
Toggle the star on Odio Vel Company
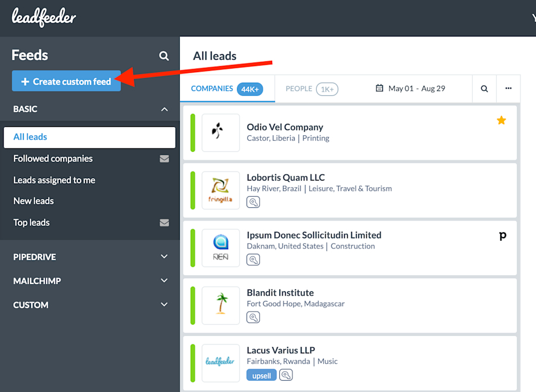click(501, 120)
